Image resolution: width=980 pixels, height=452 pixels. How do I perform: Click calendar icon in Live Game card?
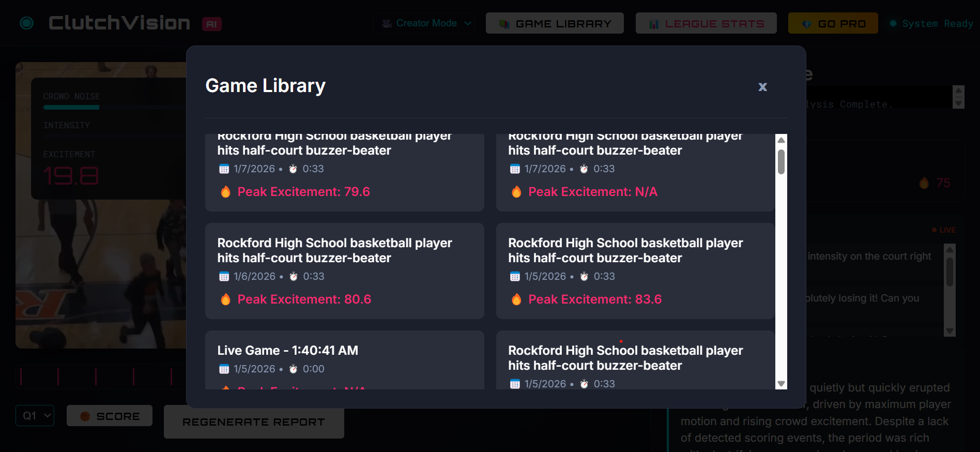[x=224, y=369]
